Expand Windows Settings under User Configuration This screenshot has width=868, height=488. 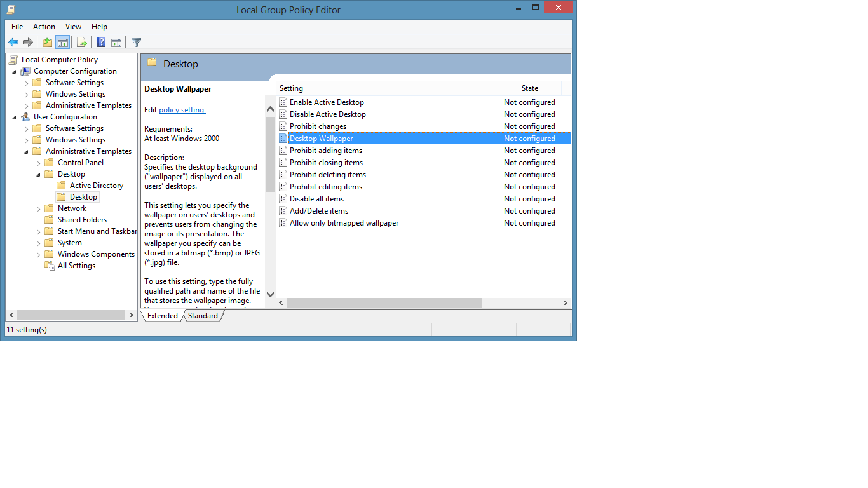[x=27, y=140]
